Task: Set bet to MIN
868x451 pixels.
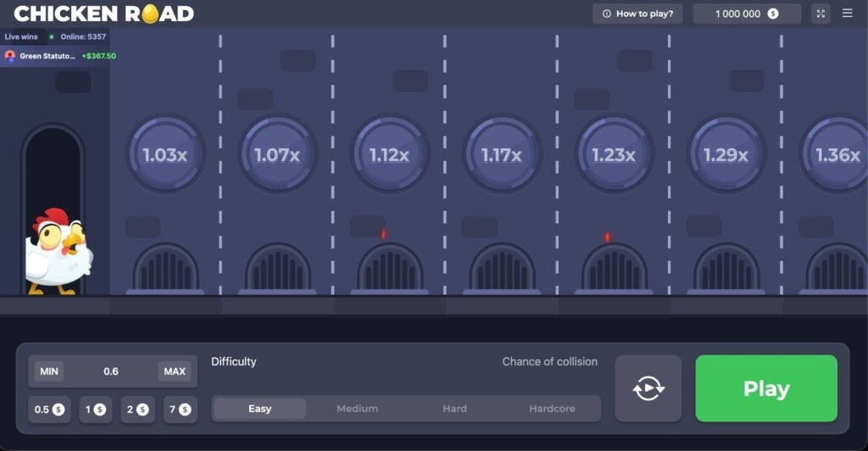Action: [x=49, y=371]
